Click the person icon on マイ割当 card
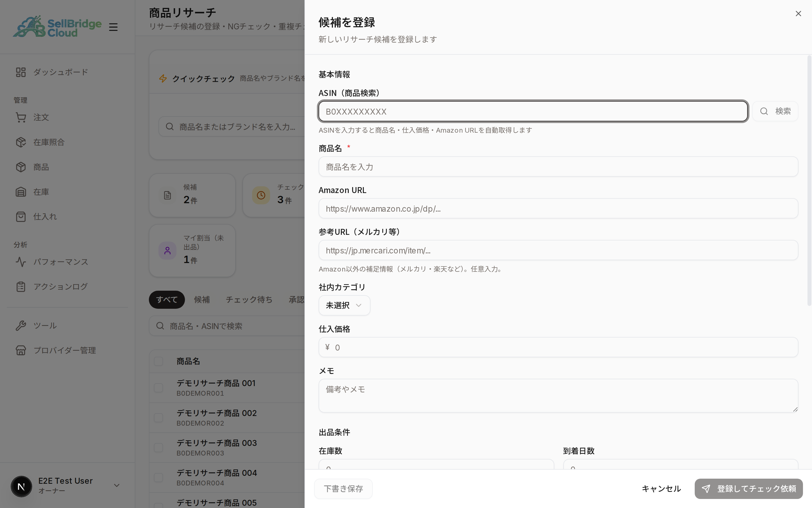Screen dimensions: 812x508 click(167, 251)
